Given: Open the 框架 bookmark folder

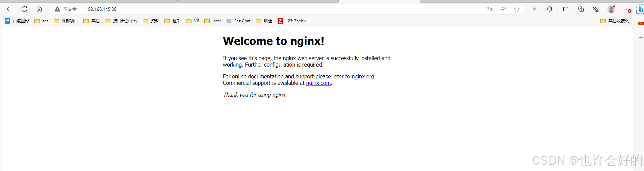Looking at the screenshot, I should [x=173, y=21].
